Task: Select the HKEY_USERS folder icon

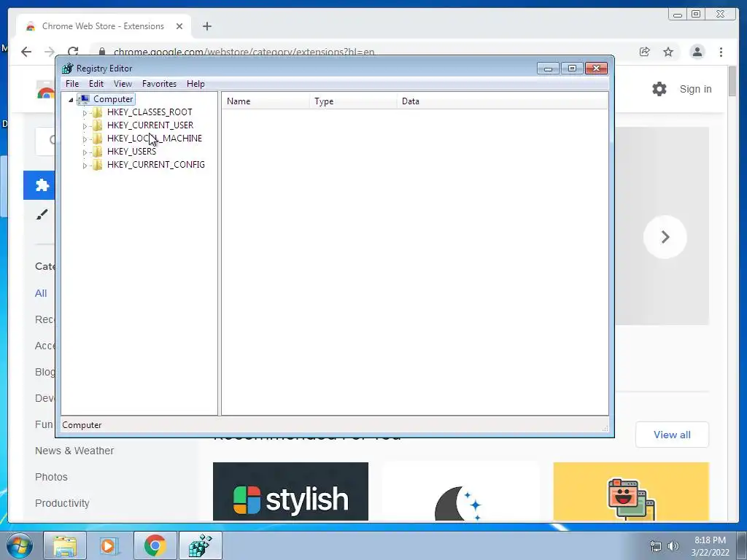Action: pos(97,152)
